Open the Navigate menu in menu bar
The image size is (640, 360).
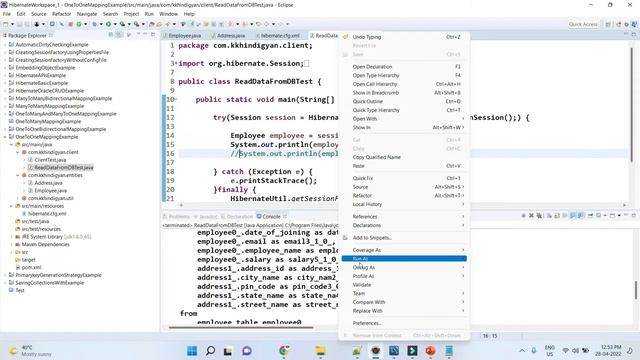coord(87,14)
